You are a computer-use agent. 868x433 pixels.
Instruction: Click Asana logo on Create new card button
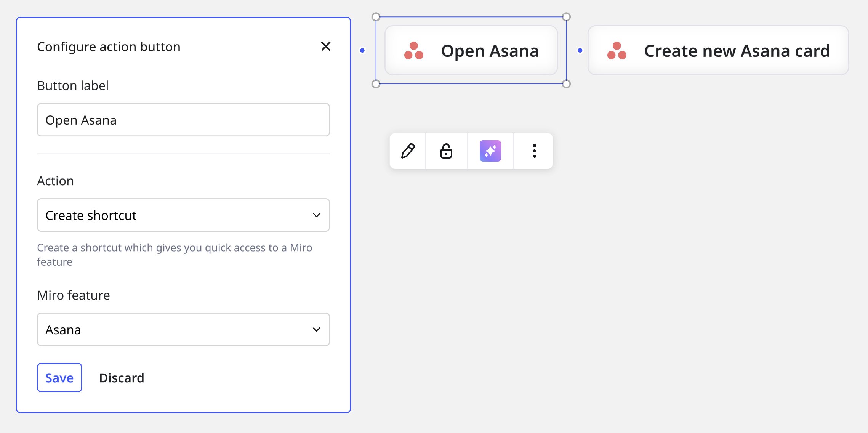coord(617,51)
